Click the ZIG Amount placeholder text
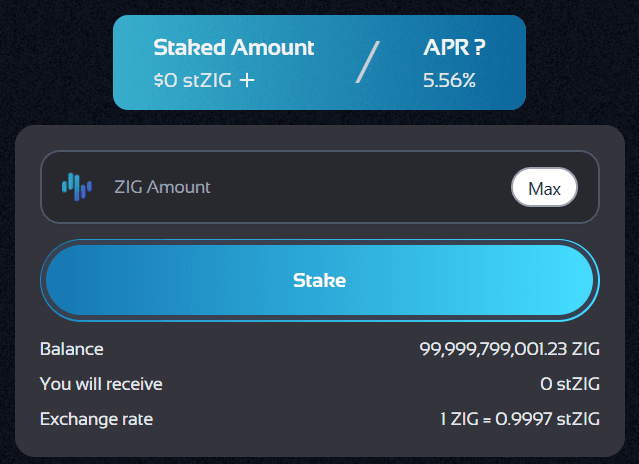 pos(162,187)
